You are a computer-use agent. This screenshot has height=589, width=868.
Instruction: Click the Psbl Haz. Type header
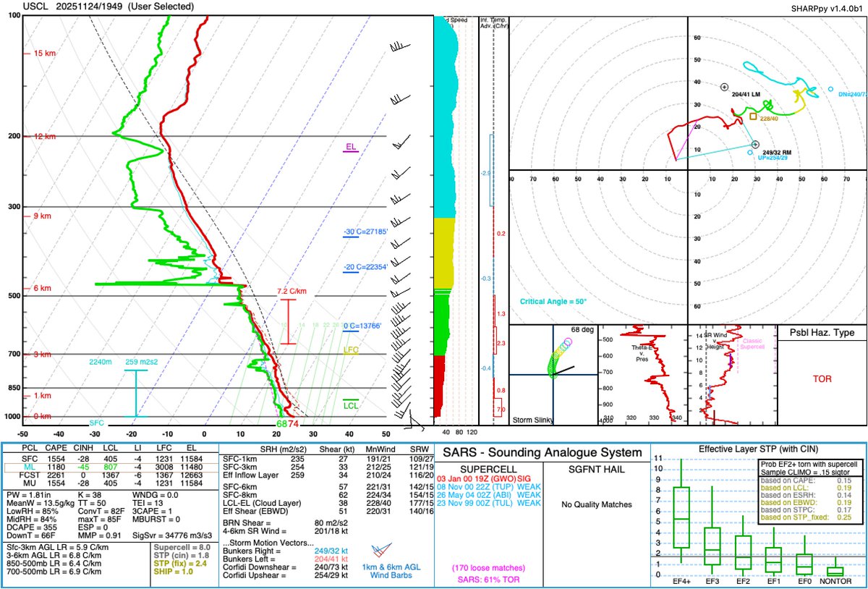pyautogui.click(x=822, y=333)
